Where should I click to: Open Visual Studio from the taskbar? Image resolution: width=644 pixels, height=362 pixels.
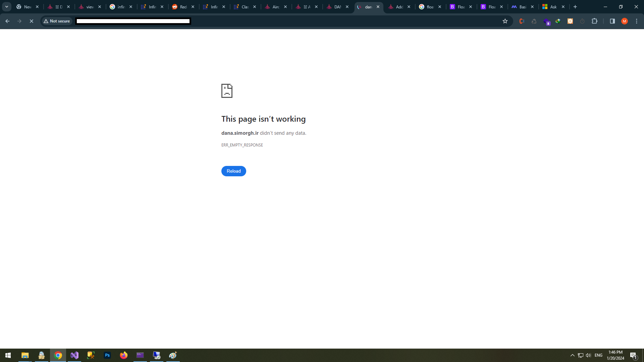[74, 355]
